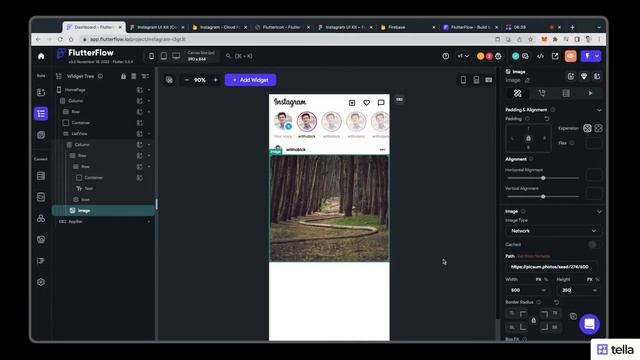Select PX unit for Height
Screen dimensions: 640x360
tap(589, 280)
